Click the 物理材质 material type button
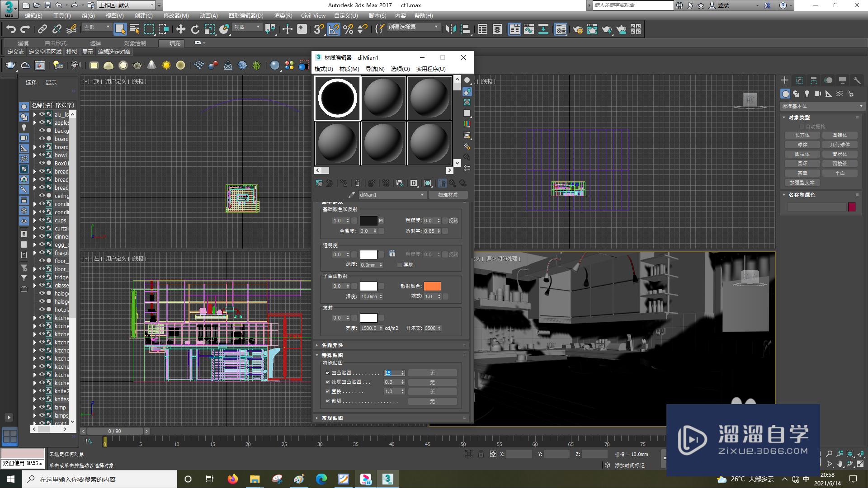Screen dimensions: 868x489 [x=448, y=195]
